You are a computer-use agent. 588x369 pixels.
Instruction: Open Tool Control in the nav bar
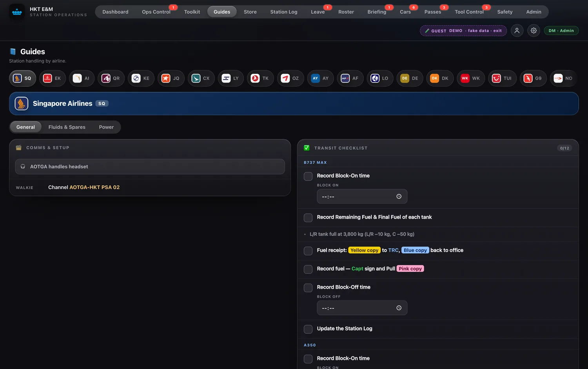click(x=469, y=12)
